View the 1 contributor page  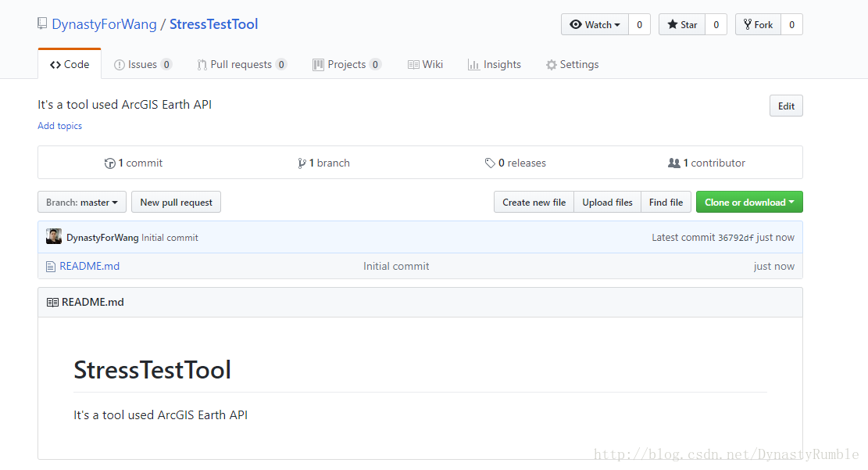[706, 163]
